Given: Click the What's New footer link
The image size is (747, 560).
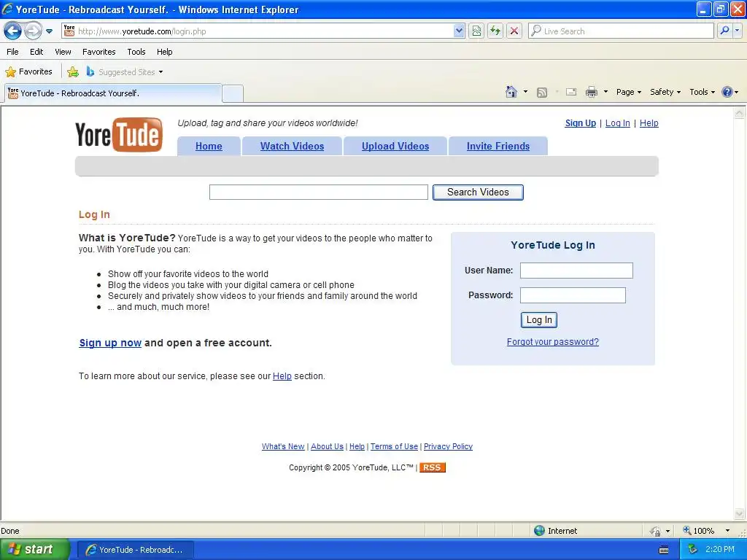Looking at the screenshot, I should 283,447.
